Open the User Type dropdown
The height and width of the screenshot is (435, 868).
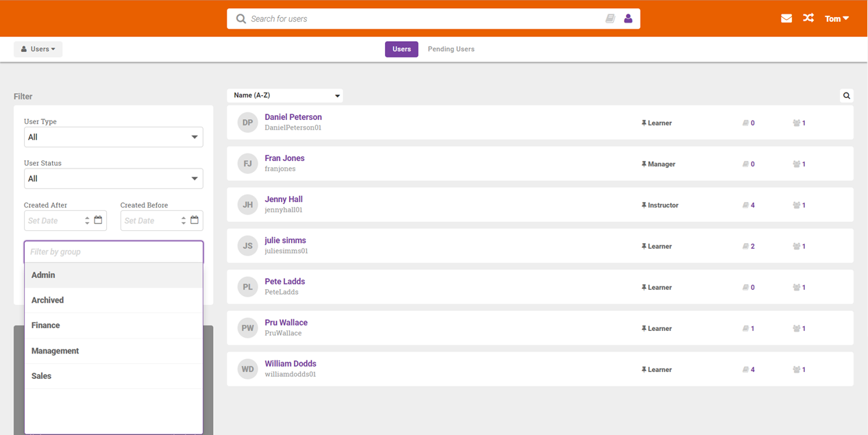click(114, 137)
